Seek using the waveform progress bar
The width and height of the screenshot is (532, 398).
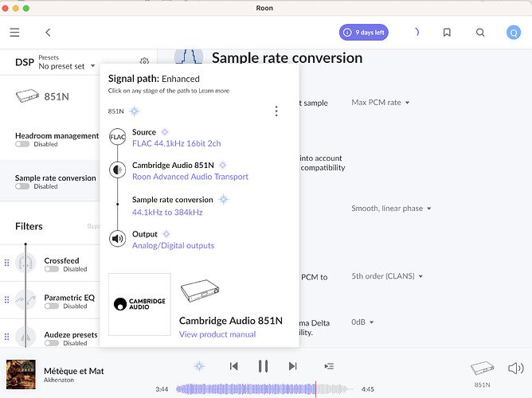click(265, 389)
